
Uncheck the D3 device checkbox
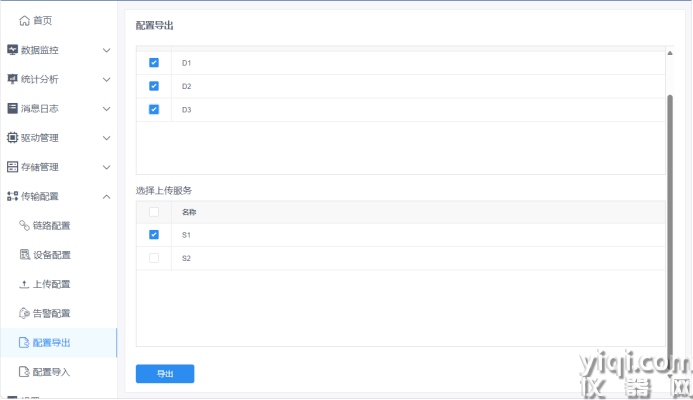pyautogui.click(x=154, y=109)
